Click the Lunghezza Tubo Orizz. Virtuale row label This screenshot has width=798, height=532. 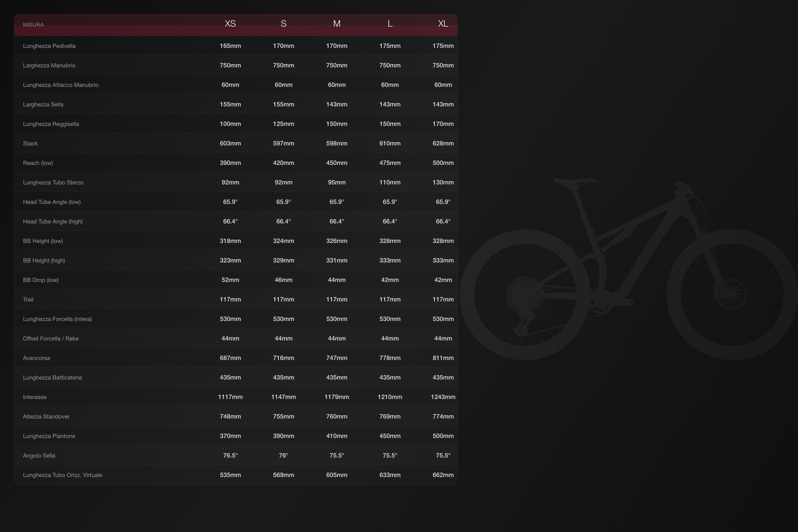(x=63, y=475)
